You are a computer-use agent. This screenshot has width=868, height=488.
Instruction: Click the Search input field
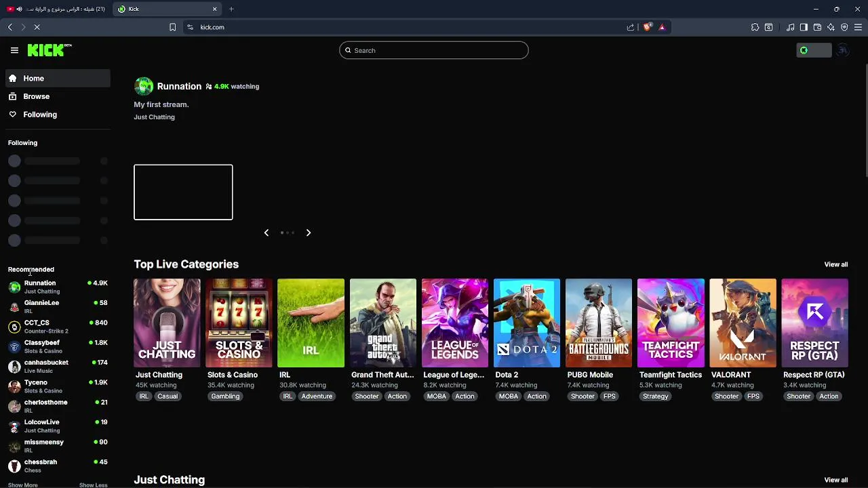pyautogui.click(x=434, y=50)
